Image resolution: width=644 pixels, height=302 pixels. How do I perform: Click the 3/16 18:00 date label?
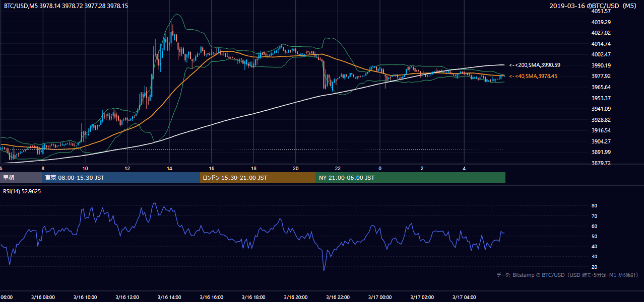254,297
